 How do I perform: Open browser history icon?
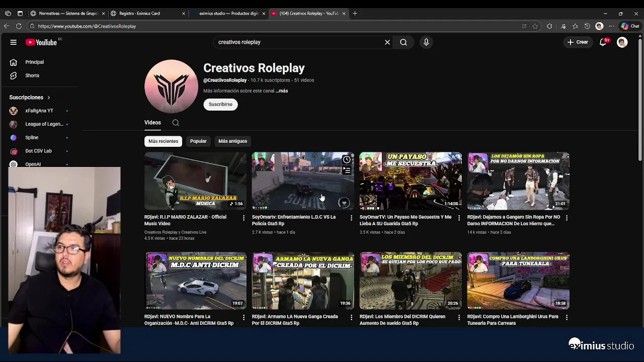[587, 26]
